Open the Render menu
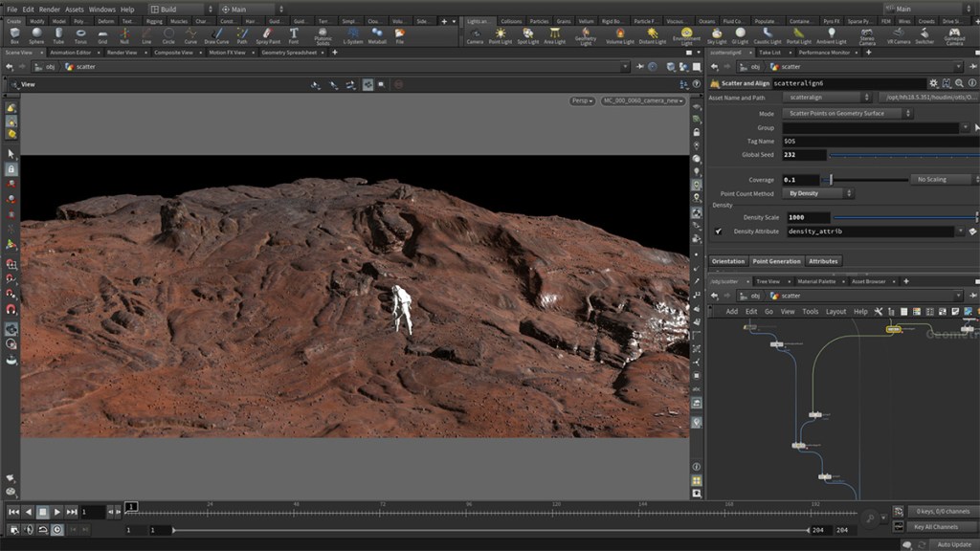This screenshot has height=551, width=980. click(x=50, y=8)
